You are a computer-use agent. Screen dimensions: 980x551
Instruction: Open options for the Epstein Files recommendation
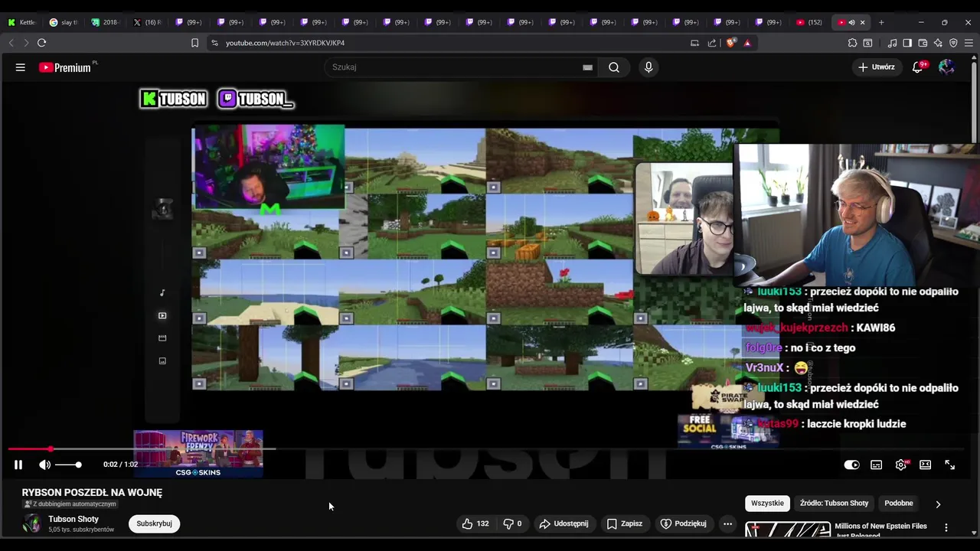click(x=946, y=527)
